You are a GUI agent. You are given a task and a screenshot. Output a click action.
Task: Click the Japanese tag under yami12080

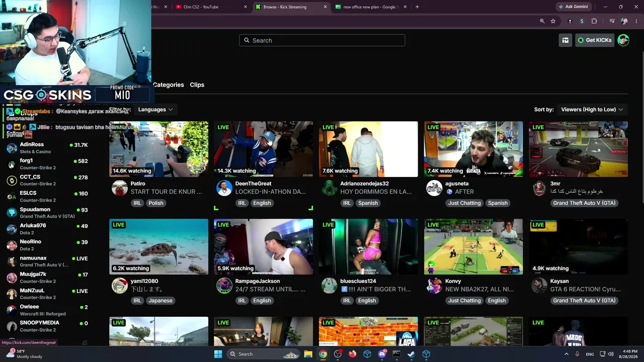[160, 301]
